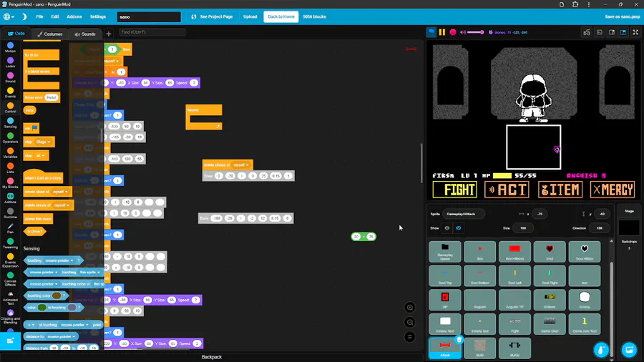The height and width of the screenshot is (362, 644).
Task: Open the choose a backdrop button
Action: (x=629, y=350)
